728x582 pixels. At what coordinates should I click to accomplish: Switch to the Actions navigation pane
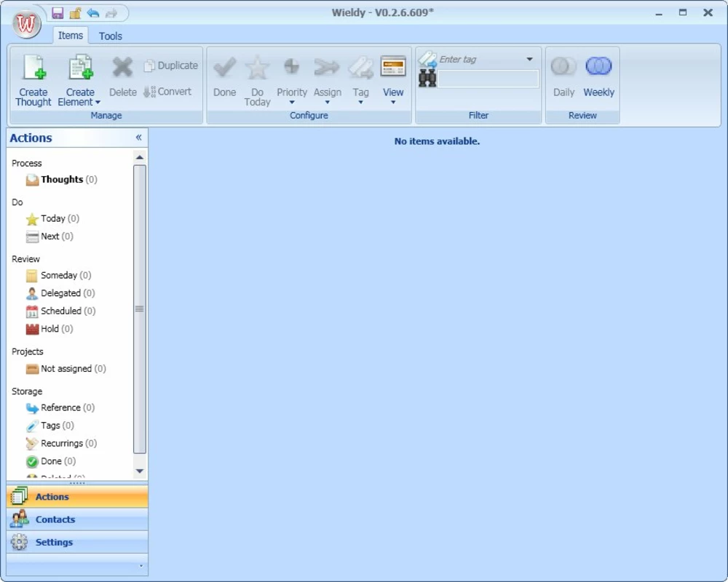77,496
